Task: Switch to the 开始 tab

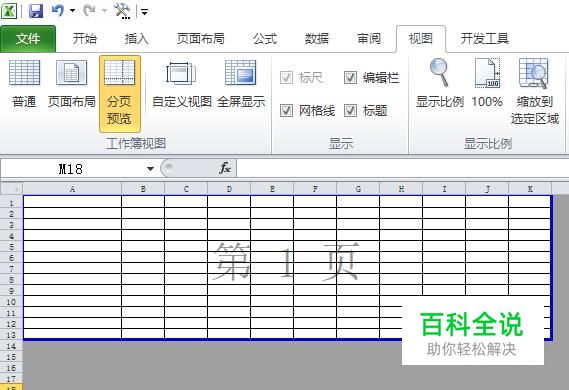Action: (x=85, y=38)
